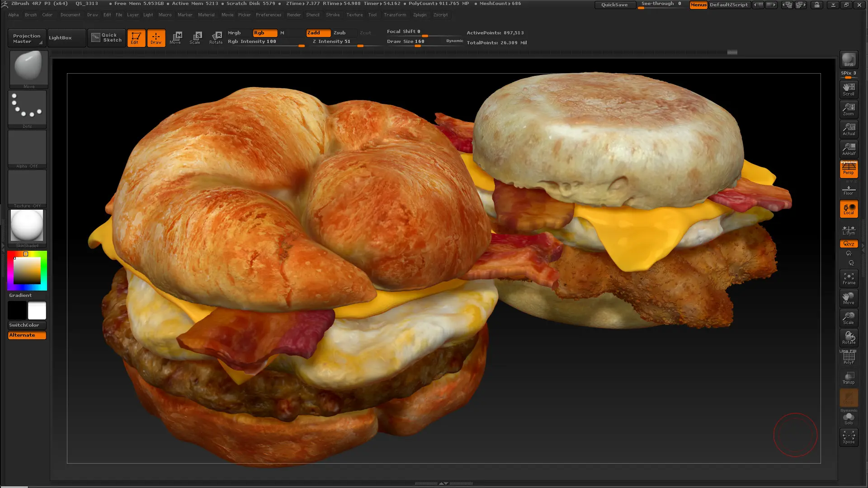Toggle XYZ rotation mode
The height and width of the screenshot is (488, 868).
click(849, 244)
